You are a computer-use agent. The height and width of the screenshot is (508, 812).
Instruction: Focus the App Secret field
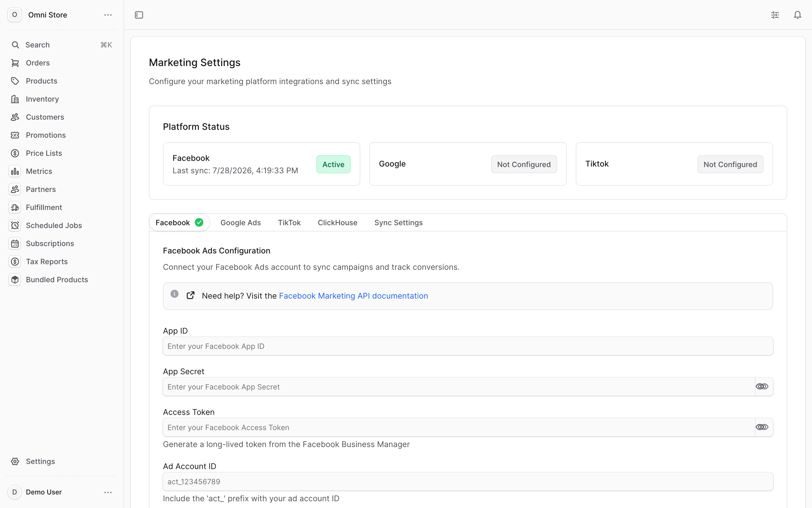pos(459,387)
